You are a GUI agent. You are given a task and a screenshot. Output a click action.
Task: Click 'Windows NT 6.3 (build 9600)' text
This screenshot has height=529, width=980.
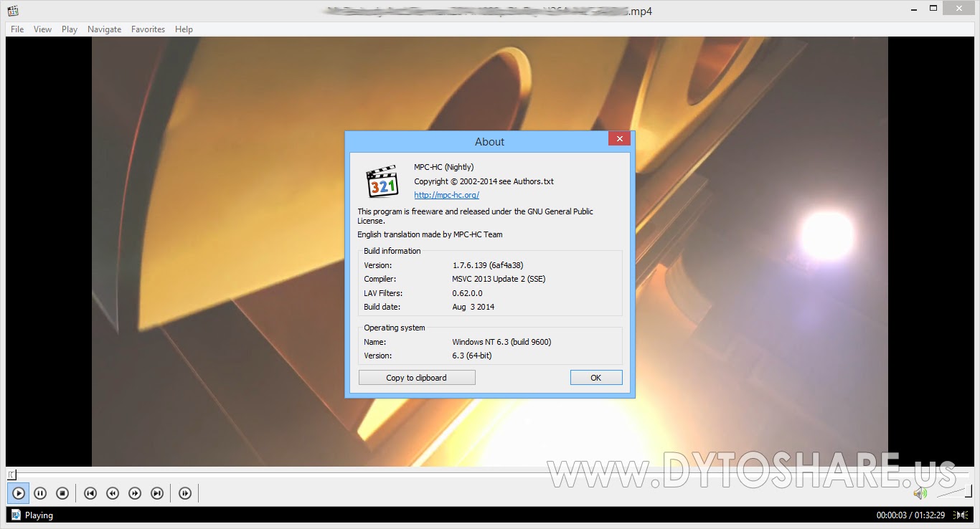(x=501, y=342)
